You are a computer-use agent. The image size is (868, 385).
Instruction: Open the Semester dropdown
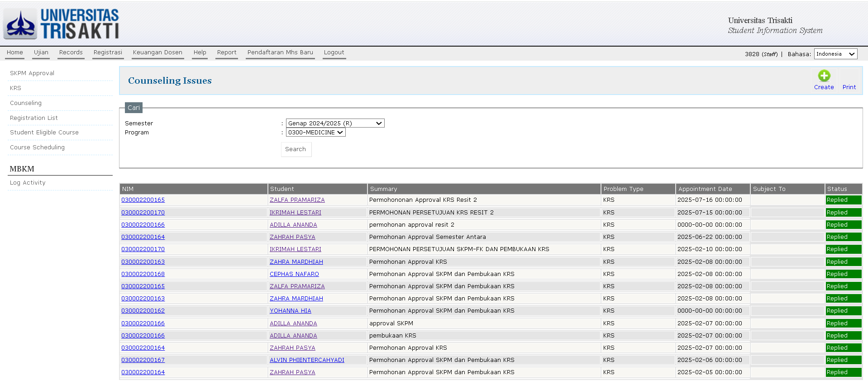point(335,123)
